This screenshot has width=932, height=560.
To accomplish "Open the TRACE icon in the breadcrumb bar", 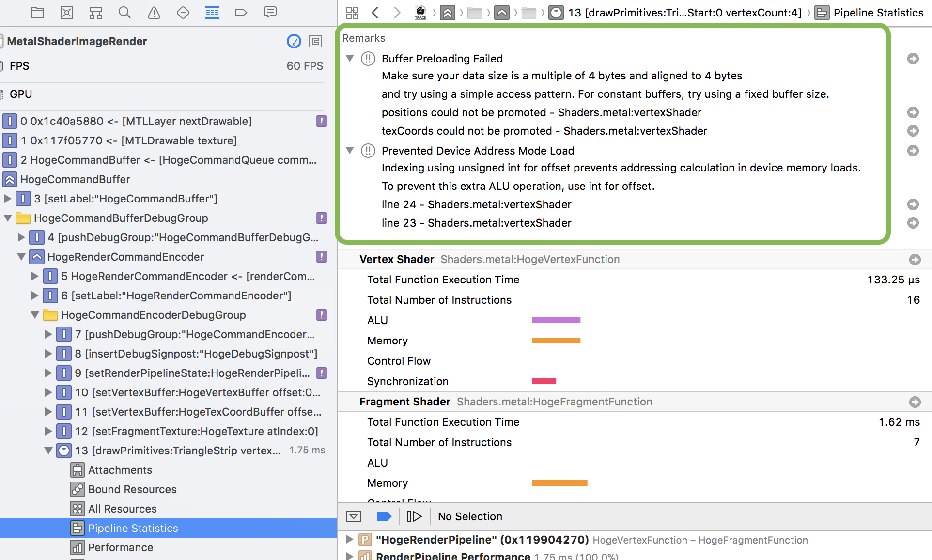I will point(419,13).
